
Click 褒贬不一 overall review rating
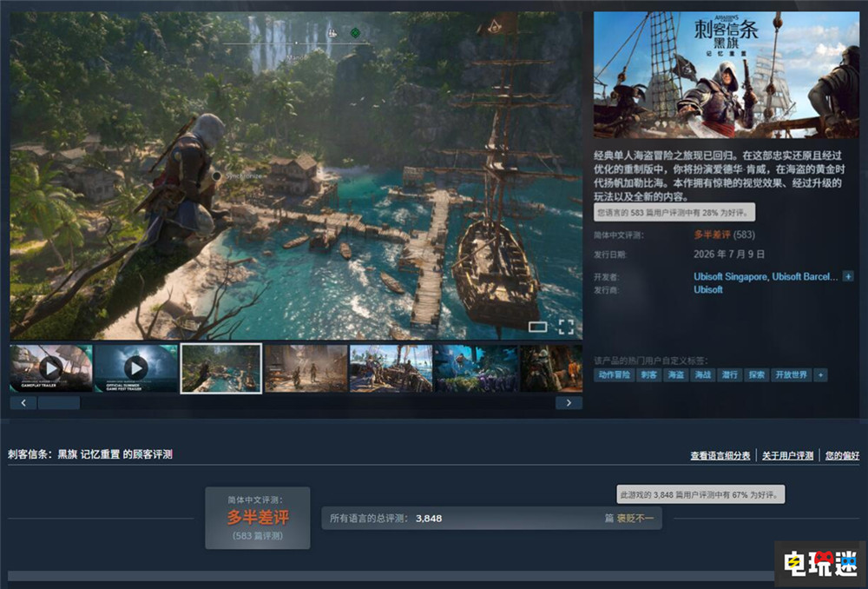pos(635,519)
